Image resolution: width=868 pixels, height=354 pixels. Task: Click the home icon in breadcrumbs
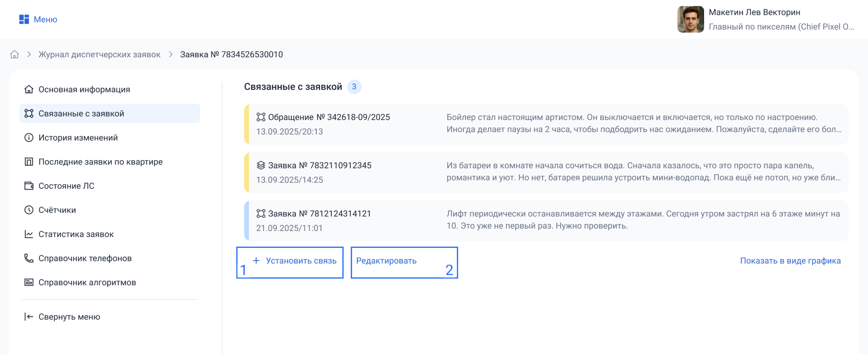pyautogui.click(x=14, y=54)
